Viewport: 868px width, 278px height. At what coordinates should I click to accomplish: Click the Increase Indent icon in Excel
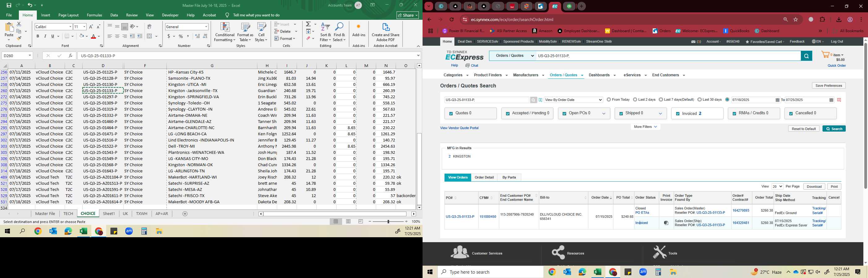140,36
